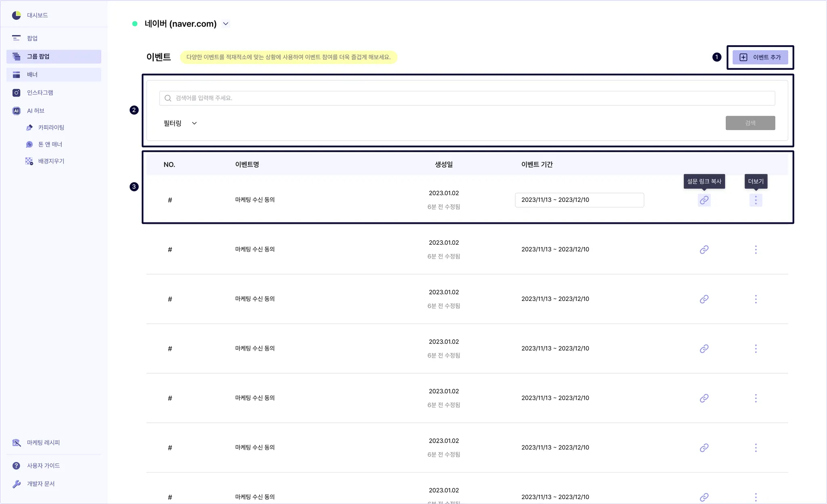This screenshot has width=827, height=504.
Task: Click copy link icon in second row
Action: pyautogui.click(x=704, y=250)
